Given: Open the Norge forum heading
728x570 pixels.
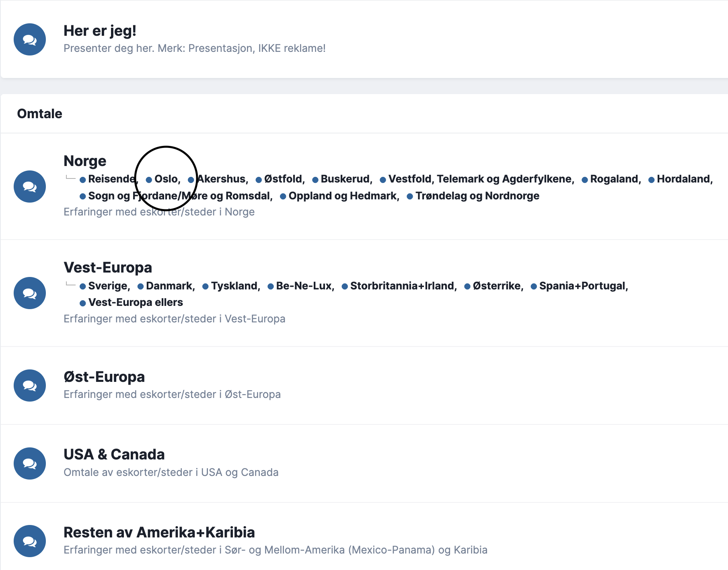Looking at the screenshot, I should tap(85, 161).
